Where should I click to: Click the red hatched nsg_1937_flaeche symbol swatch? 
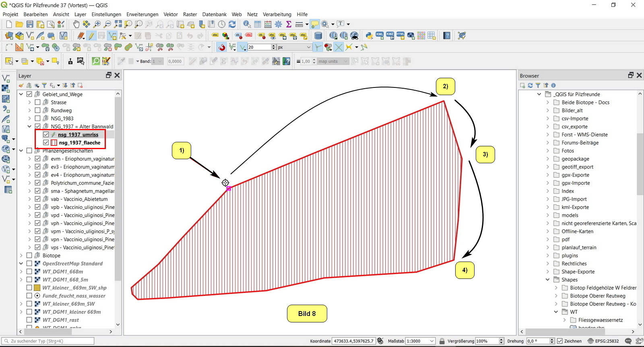click(54, 143)
